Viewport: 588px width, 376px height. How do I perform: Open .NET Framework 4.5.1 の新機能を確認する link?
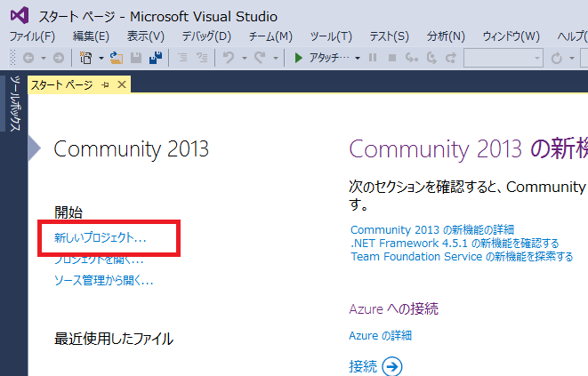click(x=455, y=244)
